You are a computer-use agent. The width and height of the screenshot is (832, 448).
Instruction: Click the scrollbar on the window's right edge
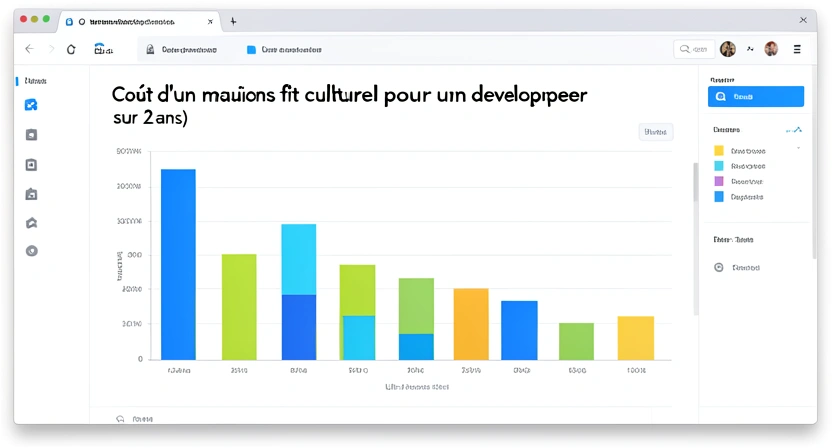point(814,162)
